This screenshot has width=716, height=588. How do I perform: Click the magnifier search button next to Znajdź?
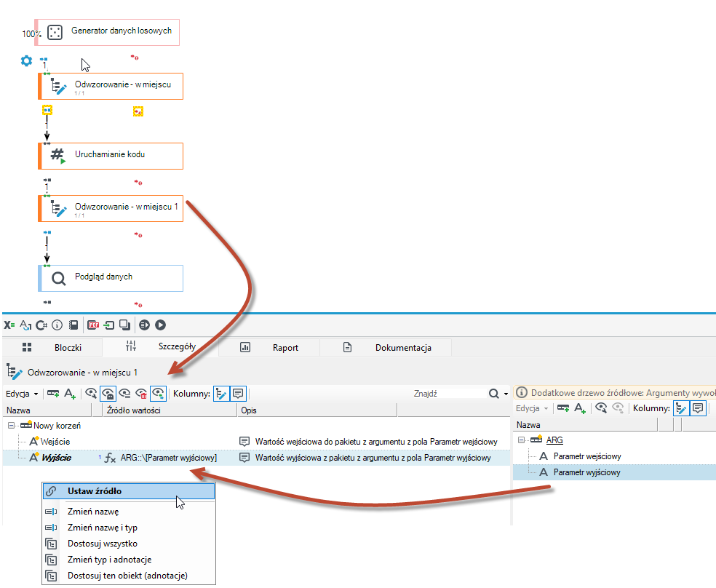point(493,394)
